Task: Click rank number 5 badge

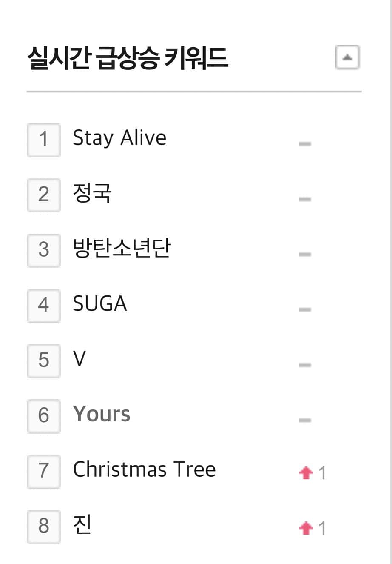Action: (44, 360)
